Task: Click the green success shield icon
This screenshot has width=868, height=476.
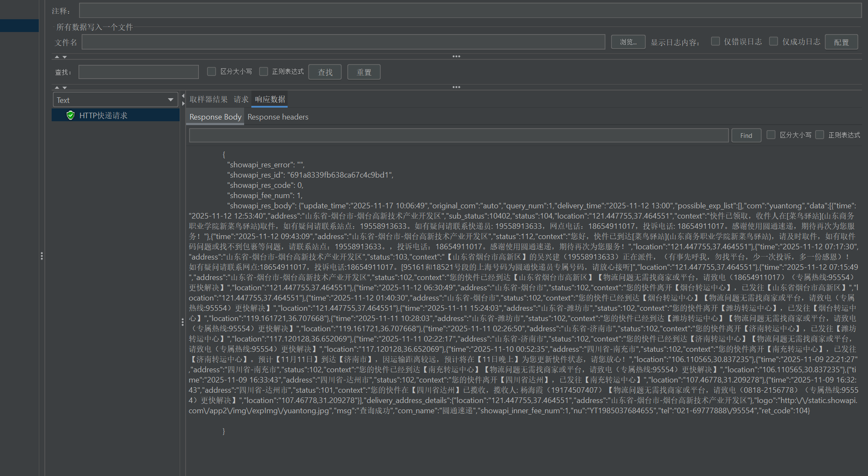Action: pos(70,115)
